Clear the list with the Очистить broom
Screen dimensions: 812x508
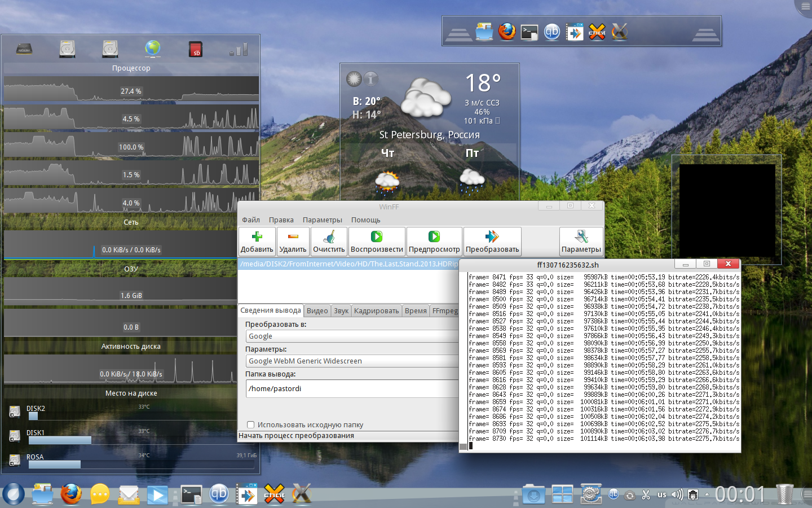(x=329, y=242)
